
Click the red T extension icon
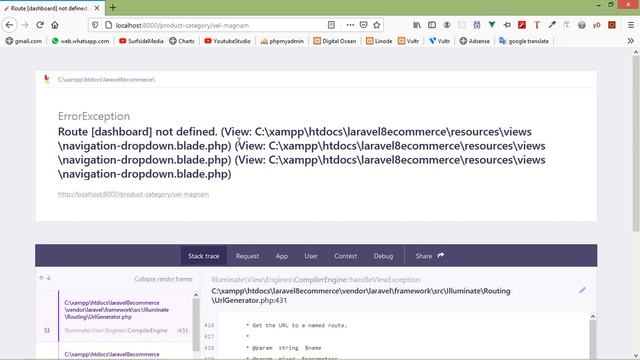click(537, 25)
